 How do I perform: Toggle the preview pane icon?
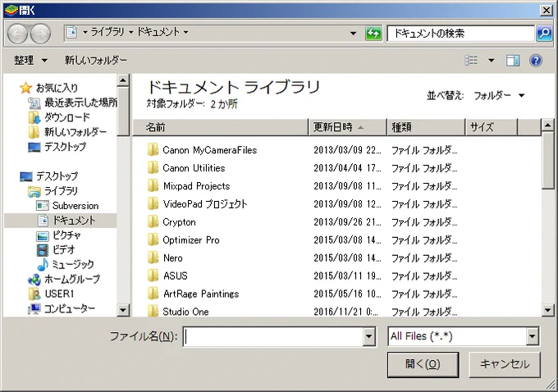click(x=513, y=61)
